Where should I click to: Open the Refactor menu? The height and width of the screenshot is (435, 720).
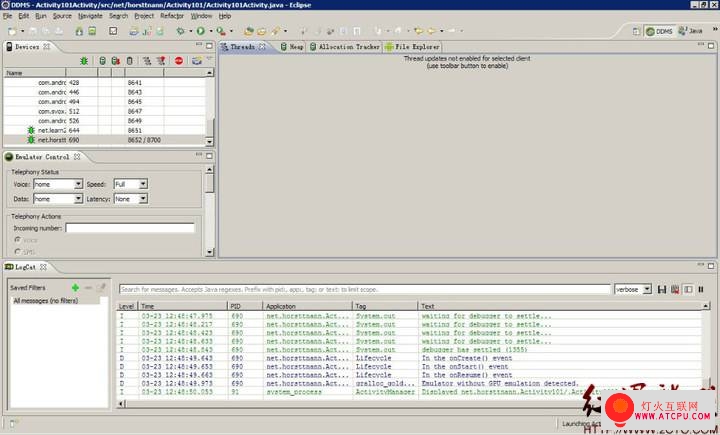tap(172, 16)
